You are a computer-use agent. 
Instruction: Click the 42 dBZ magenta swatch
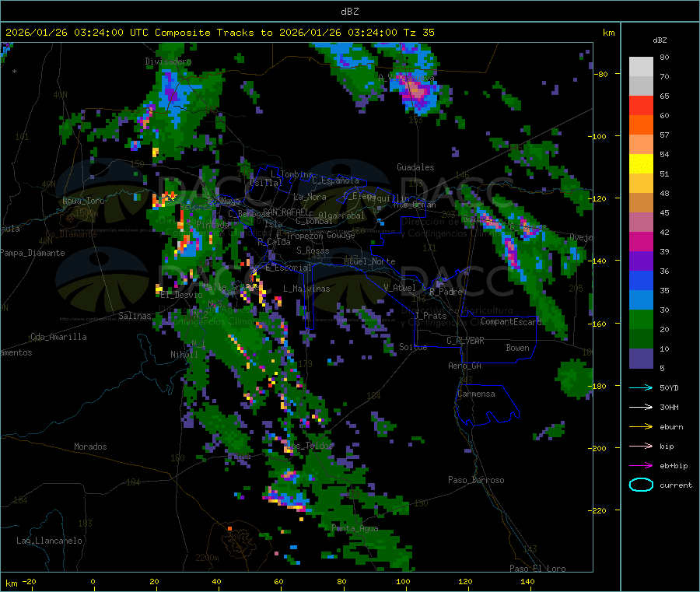641,241
